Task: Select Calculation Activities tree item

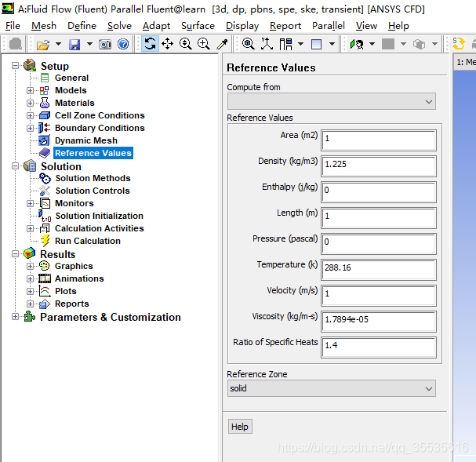Action: (100, 228)
